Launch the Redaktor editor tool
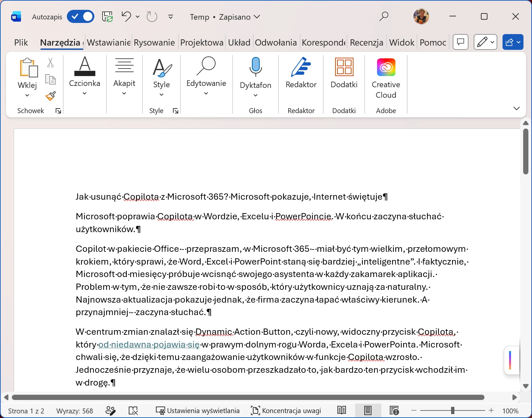This screenshot has height=418, width=532. pos(301,73)
